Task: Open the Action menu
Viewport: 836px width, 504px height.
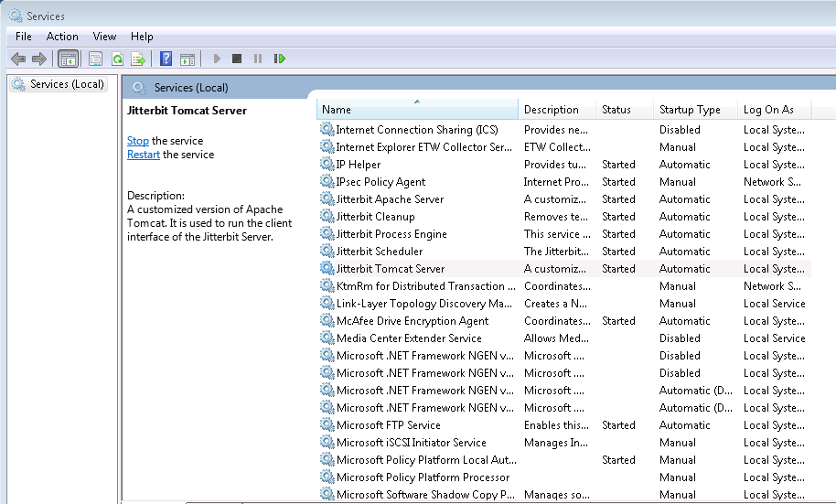Action: coord(62,37)
